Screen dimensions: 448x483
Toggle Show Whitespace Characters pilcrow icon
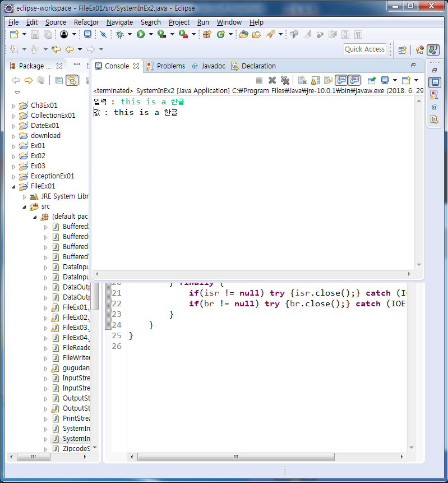(358, 35)
